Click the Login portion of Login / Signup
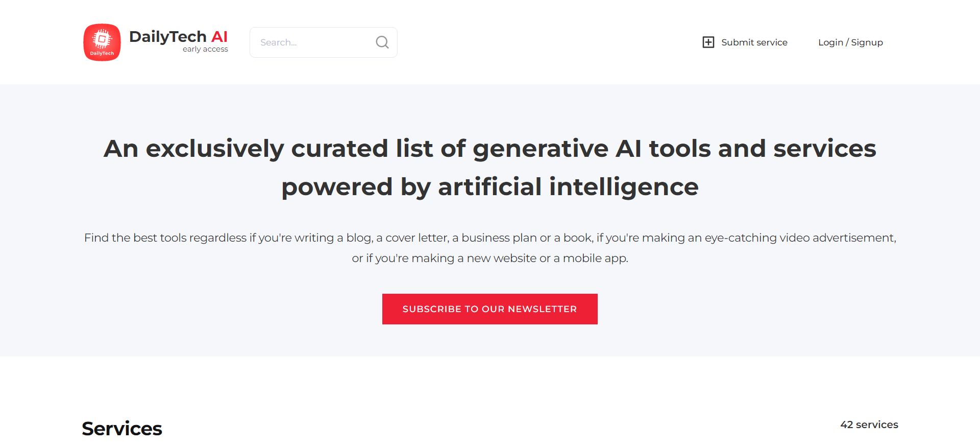Viewport: 980px width, 447px height. pyautogui.click(x=830, y=42)
